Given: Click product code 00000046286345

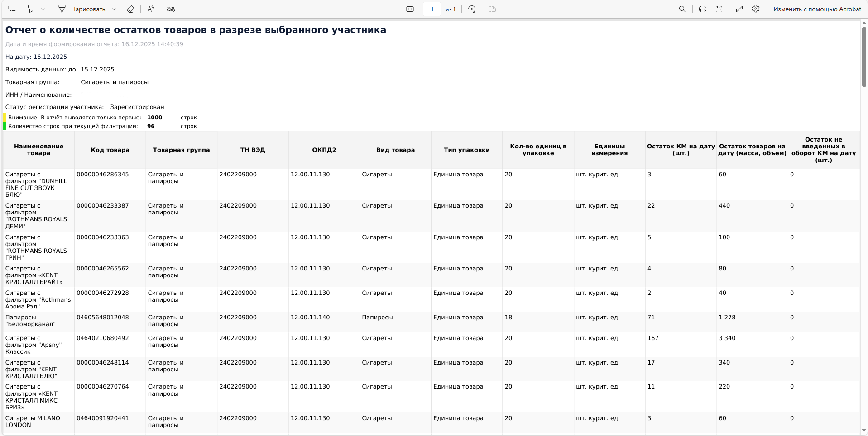Looking at the screenshot, I should click(x=103, y=175).
